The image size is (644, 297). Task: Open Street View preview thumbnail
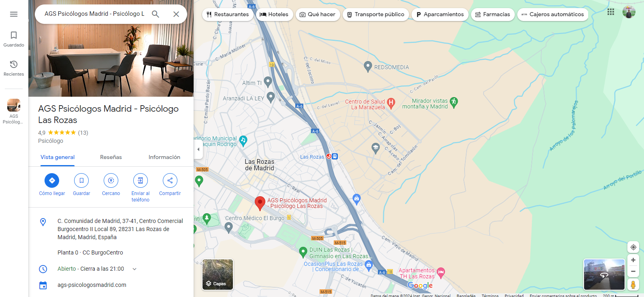(x=604, y=275)
